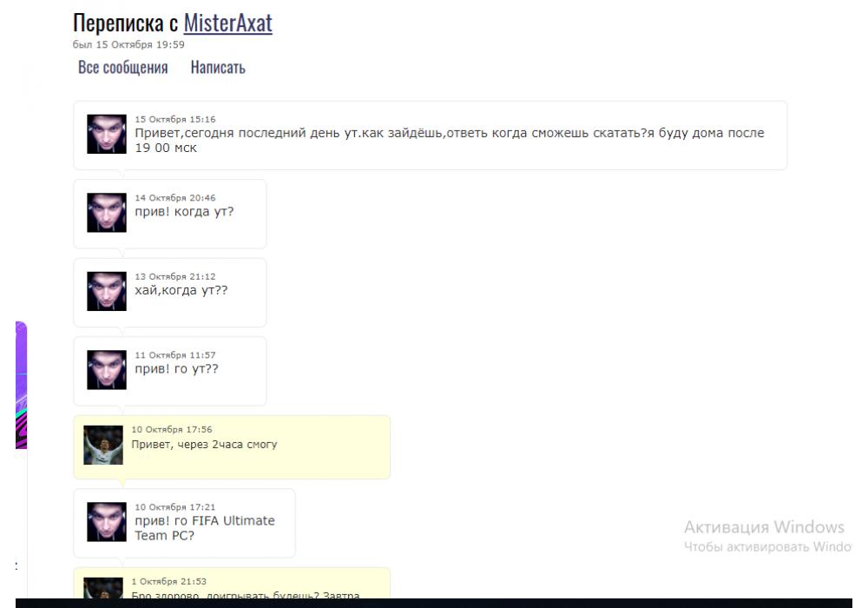Click the purple banner on the left side
This screenshot has width=868, height=608.
pyautogui.click(x=21, y=386)
